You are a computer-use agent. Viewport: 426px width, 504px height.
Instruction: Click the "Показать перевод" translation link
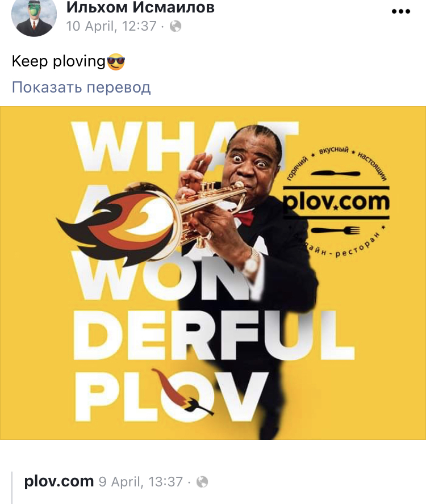[x=81, y=87]
